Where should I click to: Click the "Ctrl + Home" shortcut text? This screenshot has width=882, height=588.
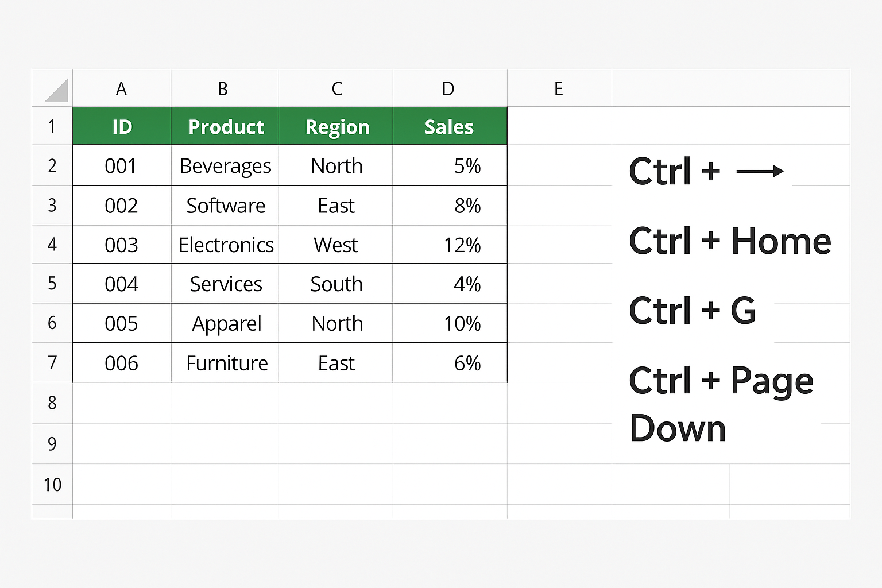coord(730,241)
